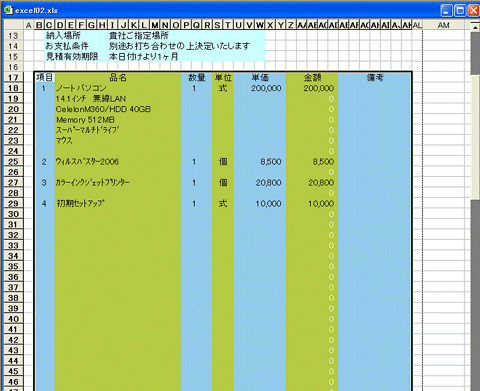Click the お支払条件 label cell
Screen dimensions: 480x391
[67, 46]
